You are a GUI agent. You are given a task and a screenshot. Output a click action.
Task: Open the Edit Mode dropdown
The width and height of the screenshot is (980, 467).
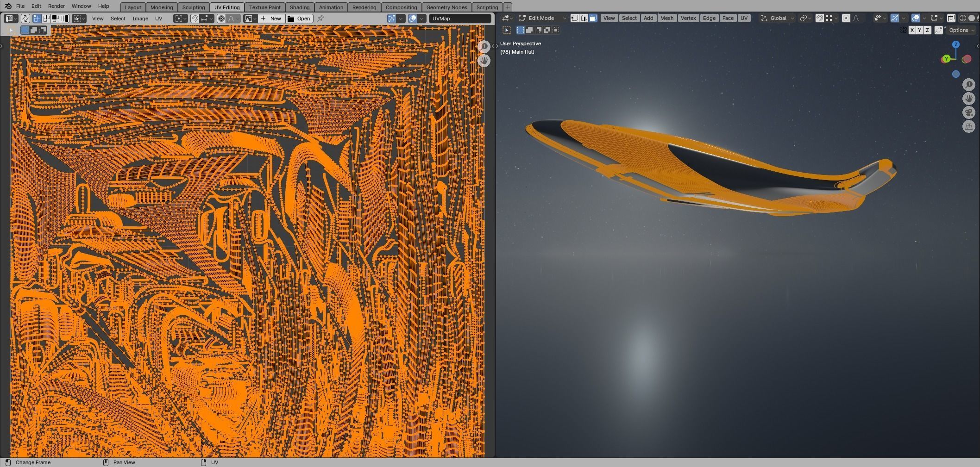point(542,18)
